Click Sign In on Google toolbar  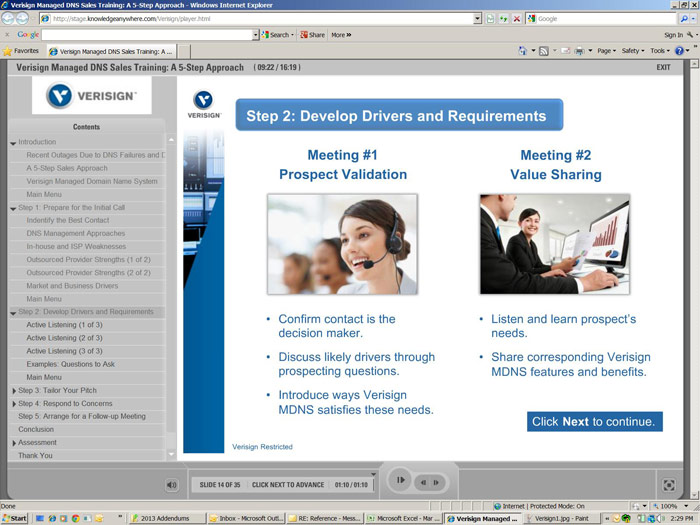coord(673,34)
